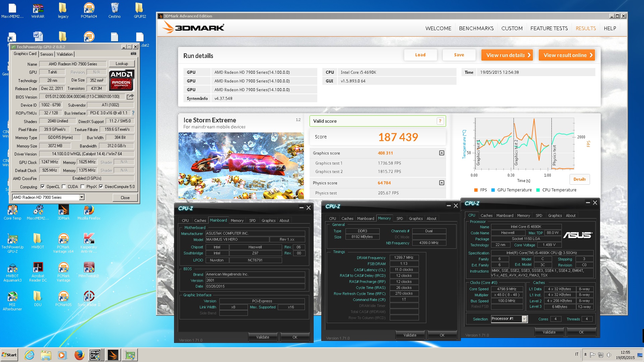644x362 pixels.
Task: Click the bus interface question mark in GPU-Z
Action: click(x=133, y=113)
